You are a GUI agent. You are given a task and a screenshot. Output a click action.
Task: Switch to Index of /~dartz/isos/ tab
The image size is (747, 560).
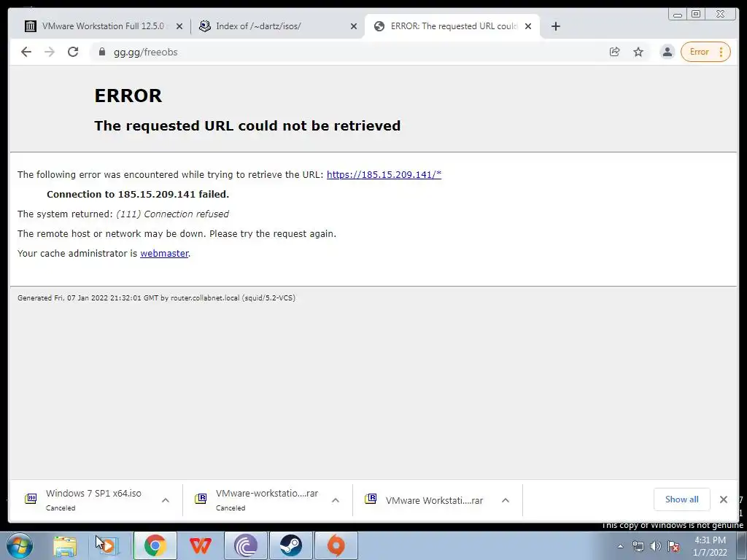(x=279, y=26)
